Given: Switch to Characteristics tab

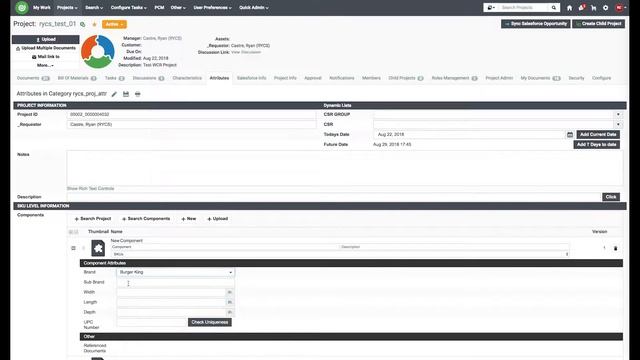Looking at the screenshot, I should [187, 78].
